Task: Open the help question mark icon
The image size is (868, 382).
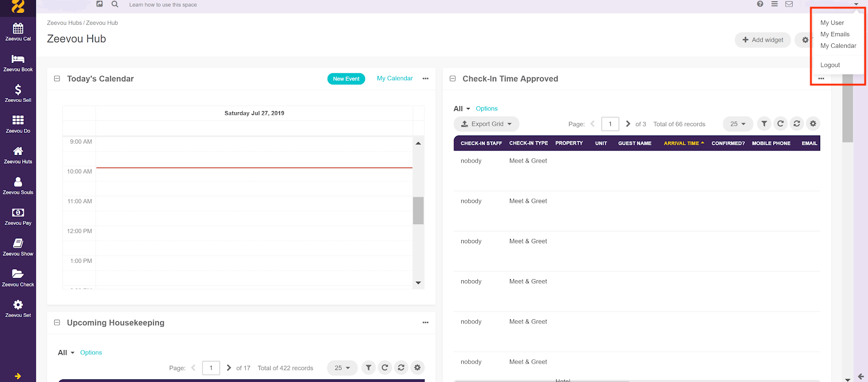Action: [760, 4]
